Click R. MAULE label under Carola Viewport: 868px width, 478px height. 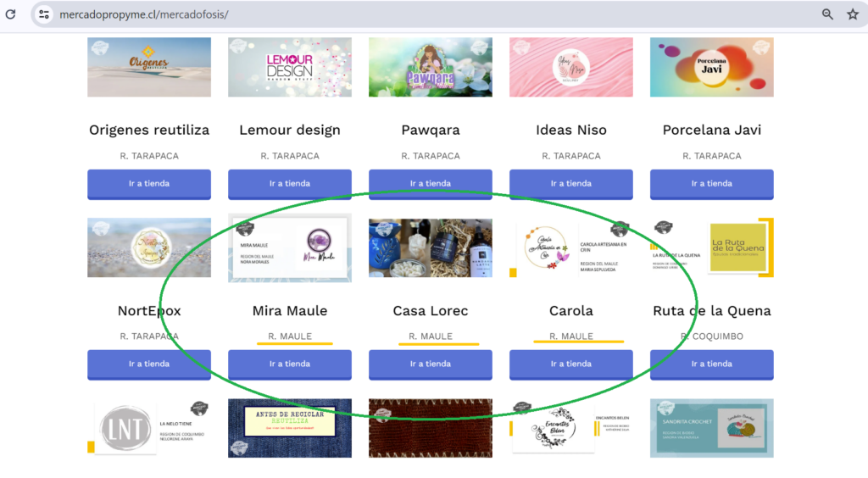coord(570,336)
